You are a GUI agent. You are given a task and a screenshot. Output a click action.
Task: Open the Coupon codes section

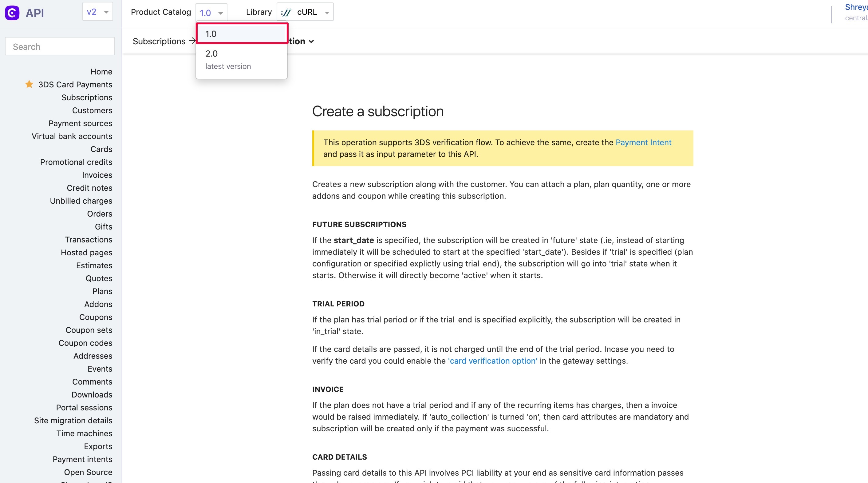[85, 343]
